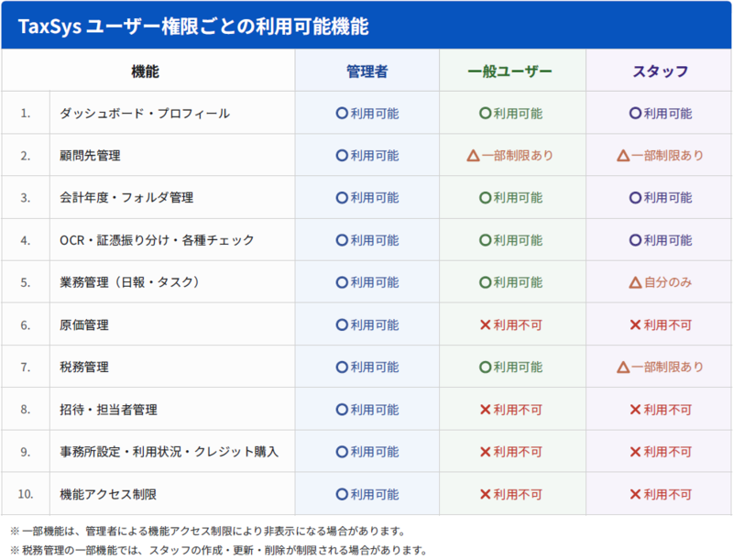The width and height of the screenshot is (733, 560).
Task: Click 一般ユーザー cell for ダッシュボード・プロフィール
Action: [x=511, y=114]
